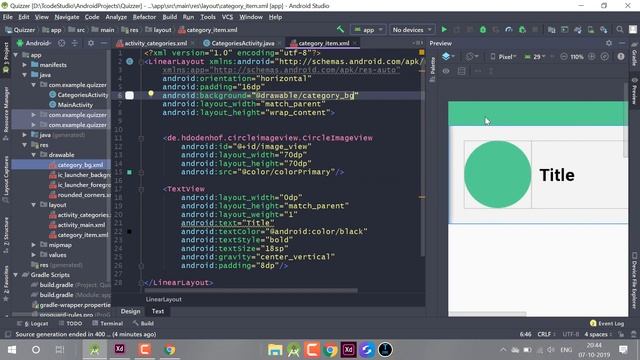Open the Profiler gauge icon
The image size is (640, 360).
[x=509, y=29]
